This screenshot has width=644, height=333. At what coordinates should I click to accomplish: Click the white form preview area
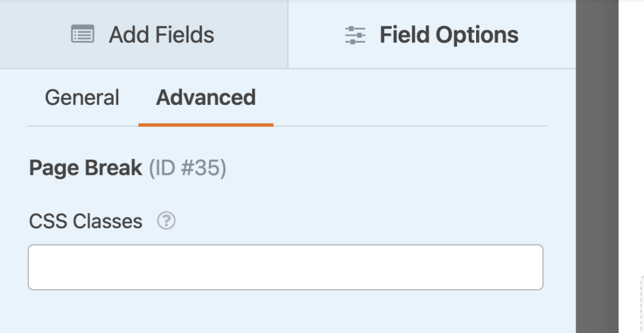pos(631,126)
